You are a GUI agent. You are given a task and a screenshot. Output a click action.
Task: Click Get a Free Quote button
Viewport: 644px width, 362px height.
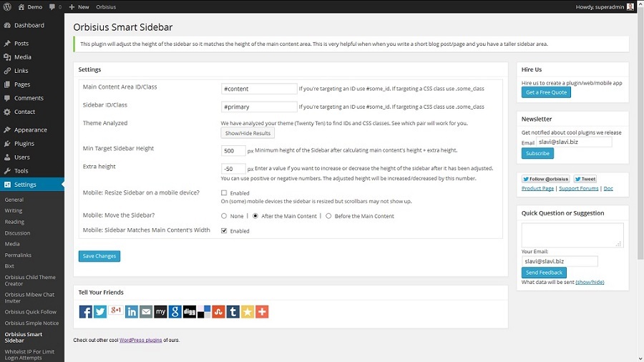pyautogui.click(x=546, y=92)
